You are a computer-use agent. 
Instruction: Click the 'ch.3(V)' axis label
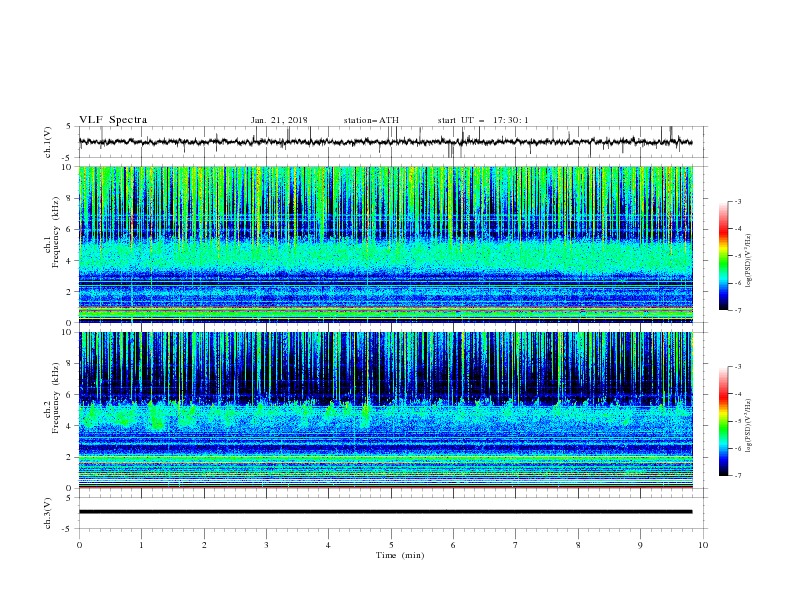coord(47,514)
